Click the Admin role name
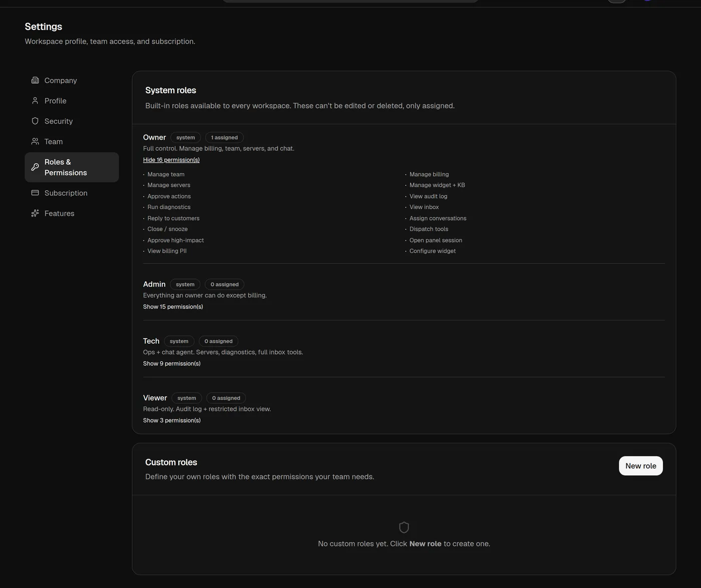 click(154, 284)
